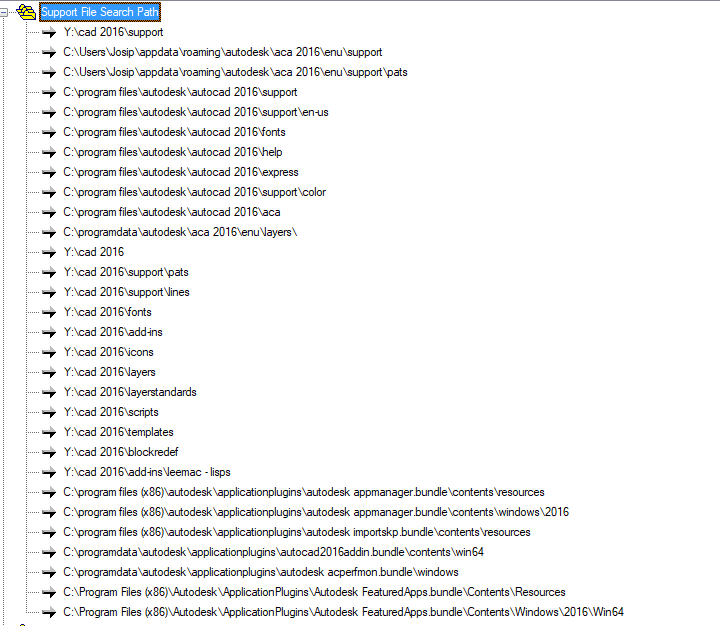Click the arrow icon beside autocad 2016\help

(49, 152)
